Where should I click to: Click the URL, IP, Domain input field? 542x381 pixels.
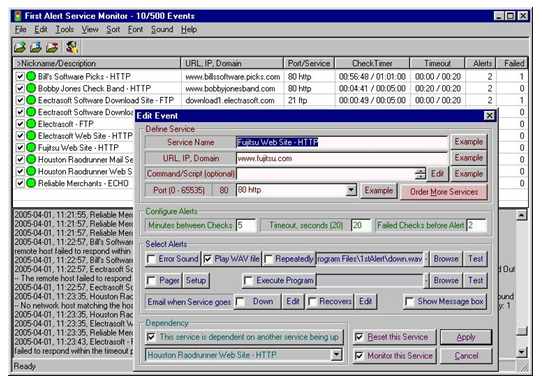click(342, 158)
